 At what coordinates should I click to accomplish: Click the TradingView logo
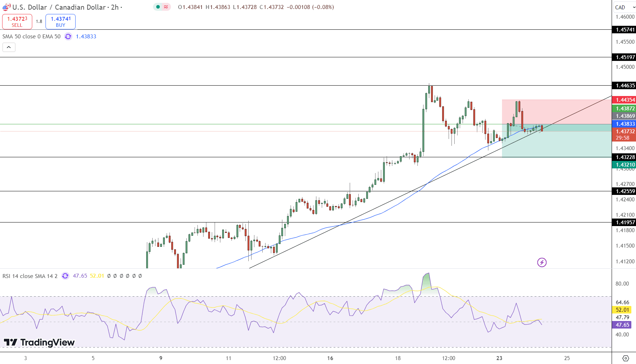[x=39, y=343]
